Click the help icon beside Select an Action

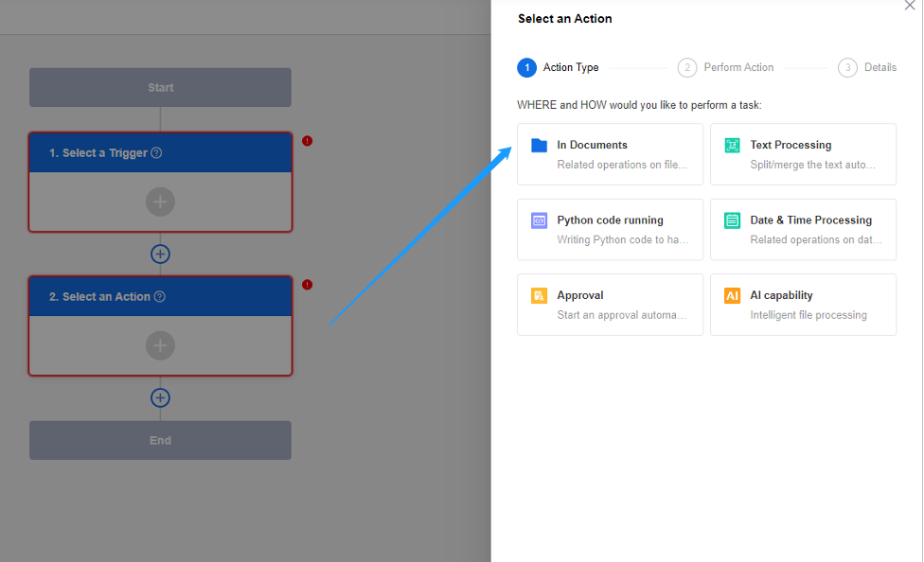pos(159,297)
